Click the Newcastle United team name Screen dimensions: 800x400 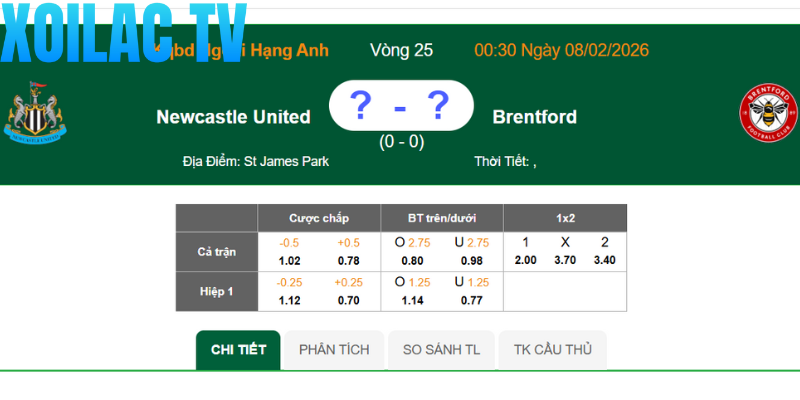233,117
